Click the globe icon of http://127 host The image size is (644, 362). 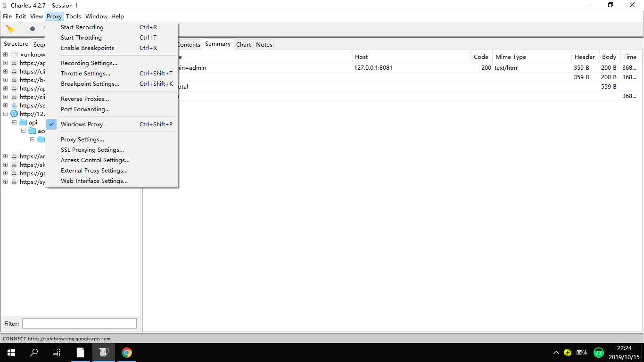click(x=14, y=114)
